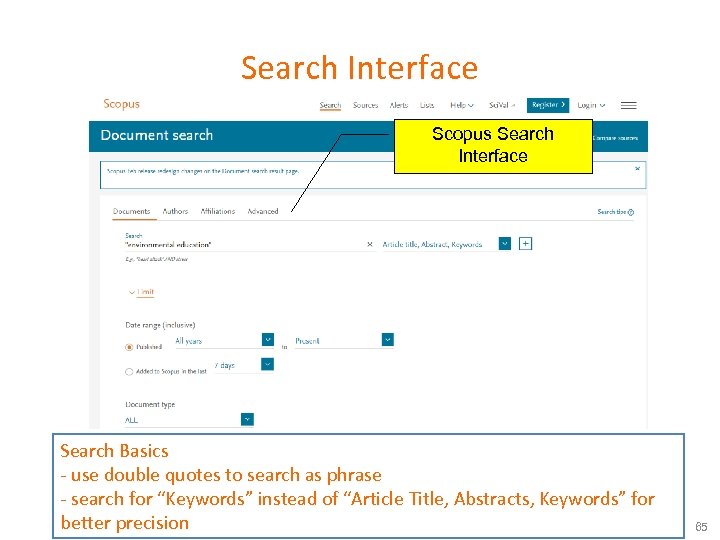
Task: Open the Document type ALL dropdown
Action: [x=189, y=419]
